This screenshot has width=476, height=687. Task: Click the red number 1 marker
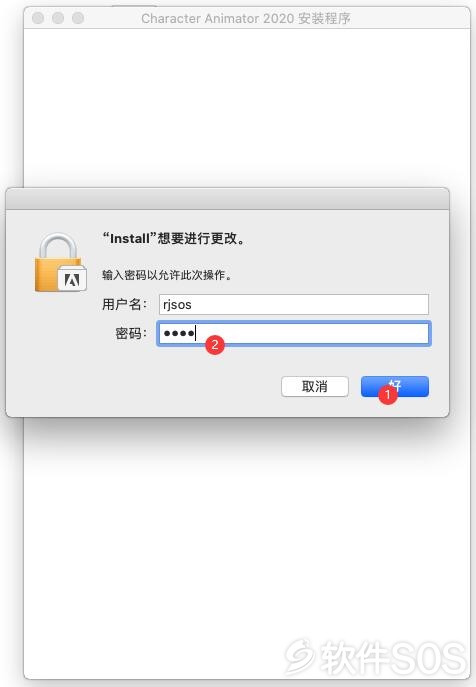click(x=387, y=395)
